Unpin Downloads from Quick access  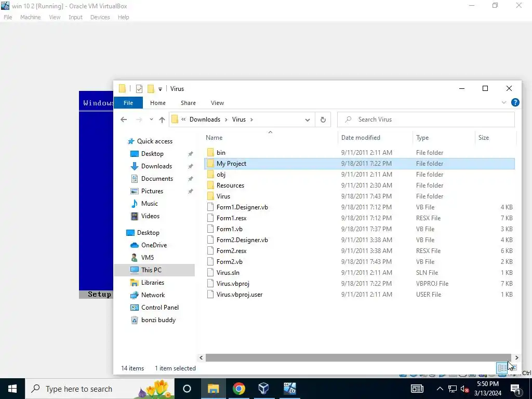tap(191, 166)
